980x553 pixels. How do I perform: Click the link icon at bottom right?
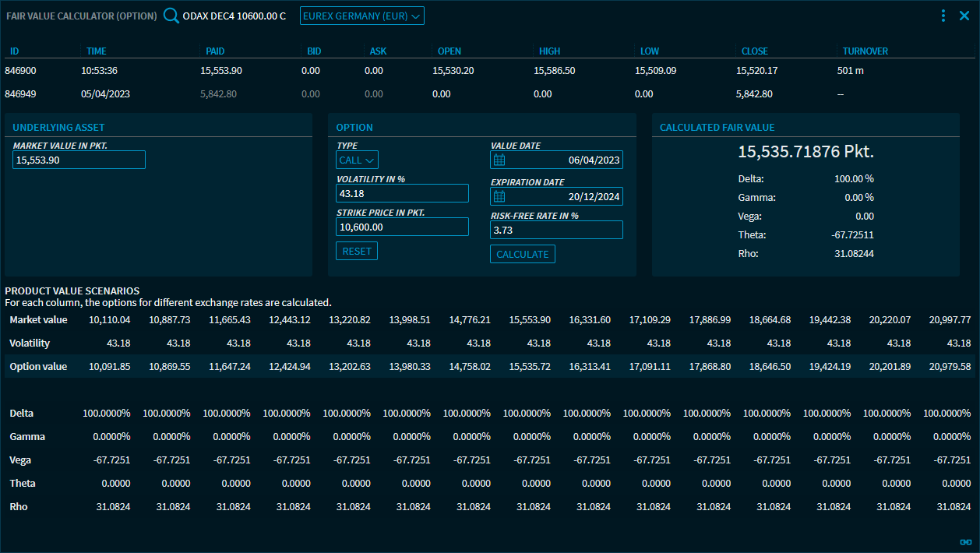click(965, 542)
